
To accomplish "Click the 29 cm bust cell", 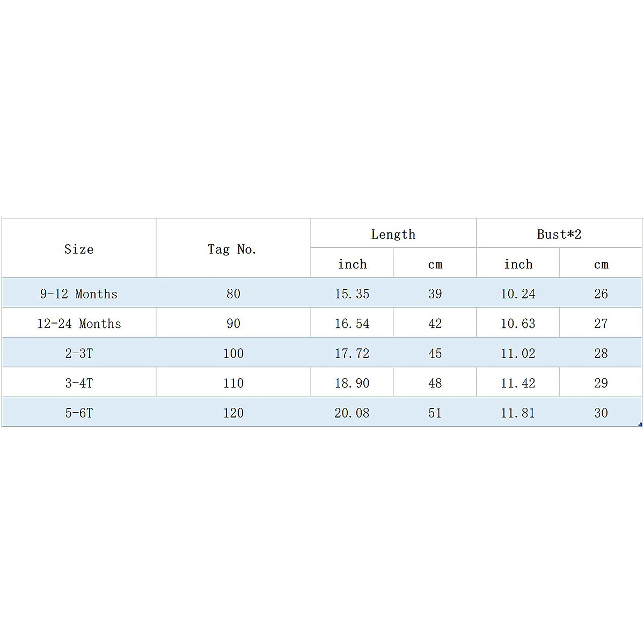I will click(x=601, y=383).
